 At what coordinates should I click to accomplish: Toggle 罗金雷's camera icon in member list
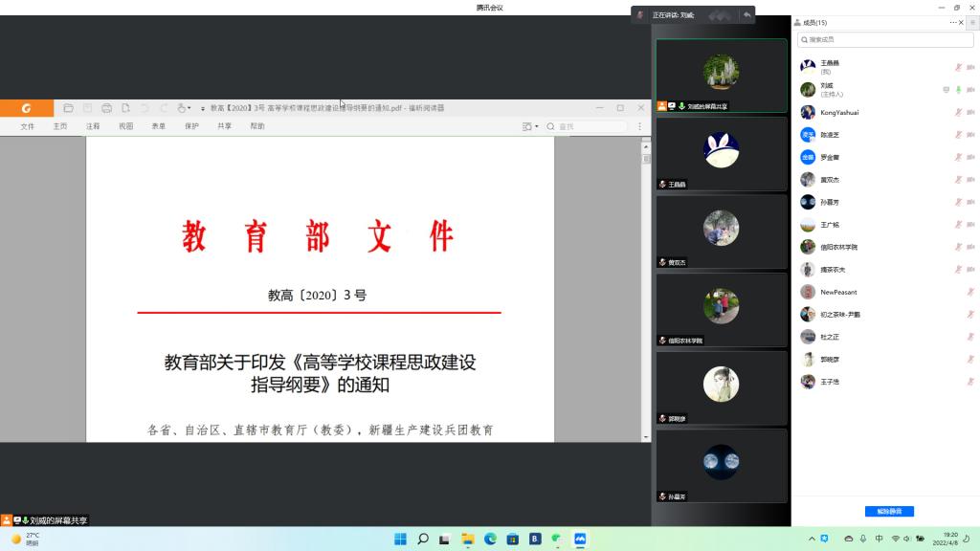click(970, 158)
